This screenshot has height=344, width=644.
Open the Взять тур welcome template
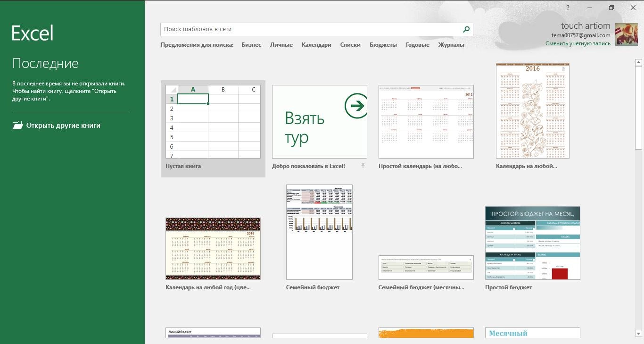pyautogui.click(x=320, y=122)
